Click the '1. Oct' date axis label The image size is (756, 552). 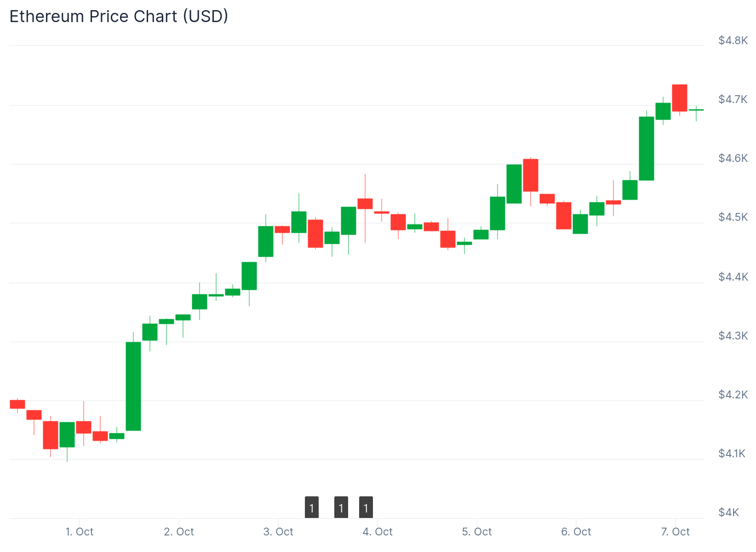pyautogui.click(x=80, y=532)
